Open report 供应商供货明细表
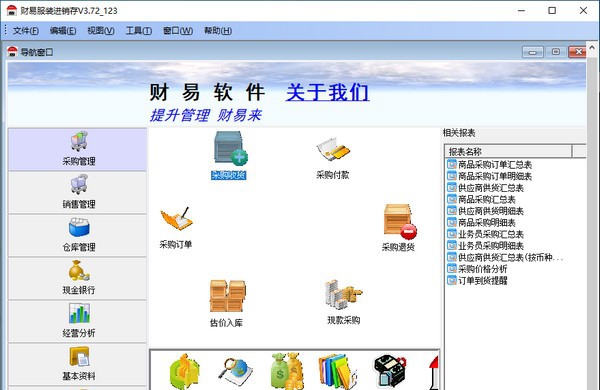Image resolution: width=600 pixels, height=390 pixels. point(485,211)
